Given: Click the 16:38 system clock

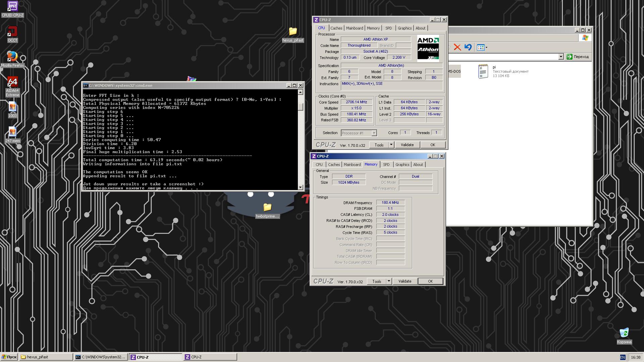Looking at the screenshot, I should pos(636,357).
